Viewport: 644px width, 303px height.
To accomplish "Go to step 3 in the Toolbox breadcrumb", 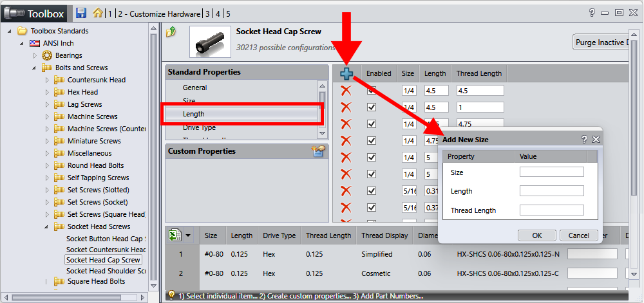I will coord(207,14).
